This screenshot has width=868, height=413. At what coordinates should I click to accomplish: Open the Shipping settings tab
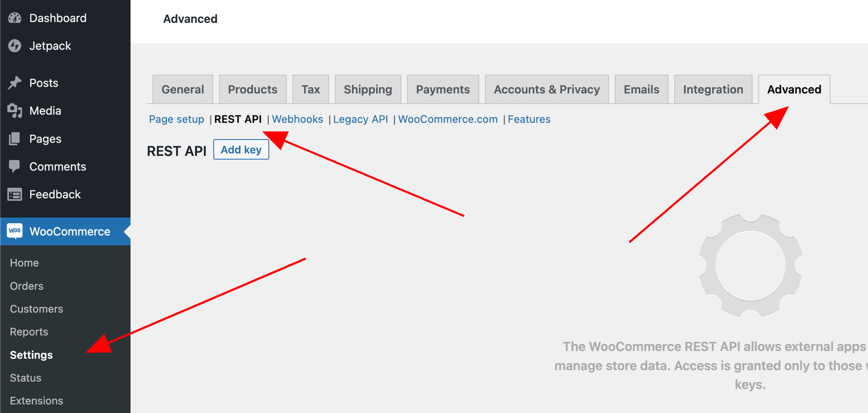pos(368,89)
